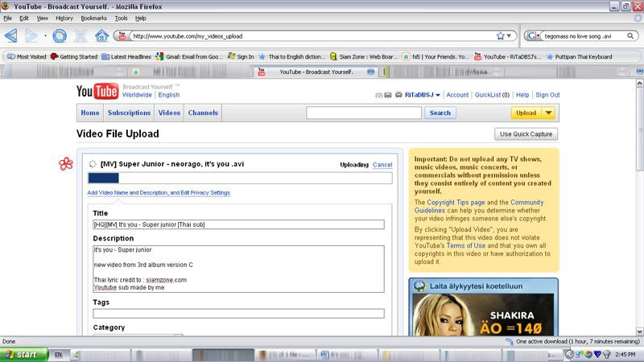The height and width of the screenshot is (362, 644).
Task: Open the Getting Started bookmark
Action: pos(74,56)
